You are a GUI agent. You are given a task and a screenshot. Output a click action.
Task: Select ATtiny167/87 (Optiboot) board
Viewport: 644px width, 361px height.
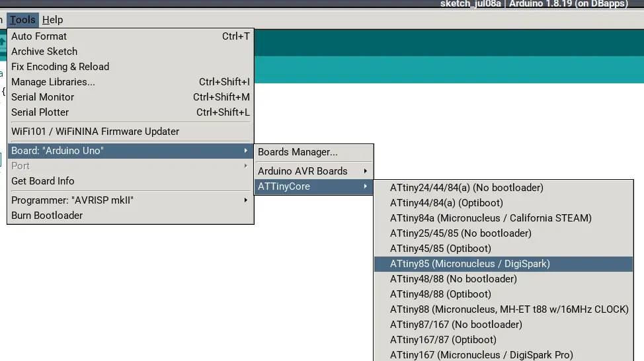(504, 340)
